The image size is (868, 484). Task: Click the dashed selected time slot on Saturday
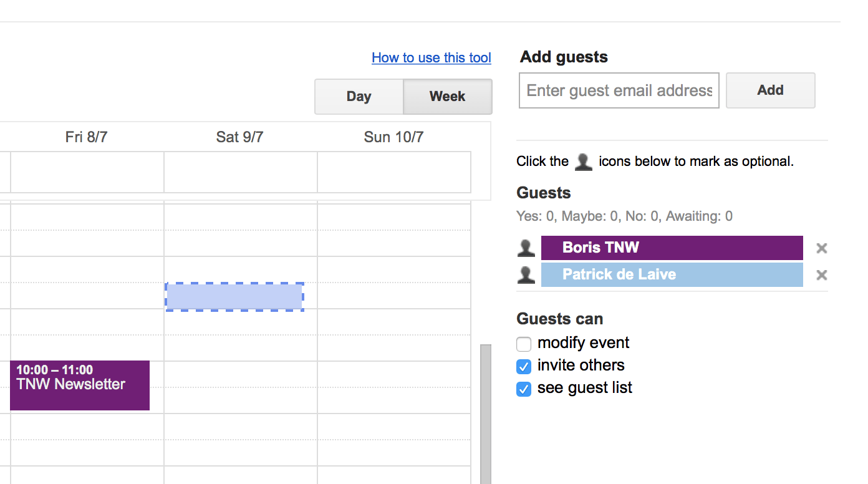pos(234,296)
